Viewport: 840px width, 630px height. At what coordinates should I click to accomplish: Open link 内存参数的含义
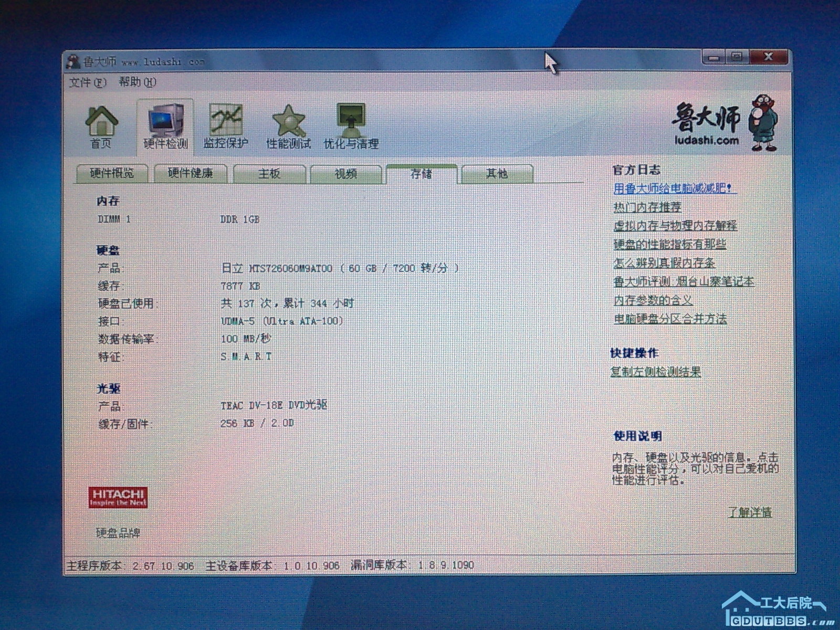[x=653, y=300]
